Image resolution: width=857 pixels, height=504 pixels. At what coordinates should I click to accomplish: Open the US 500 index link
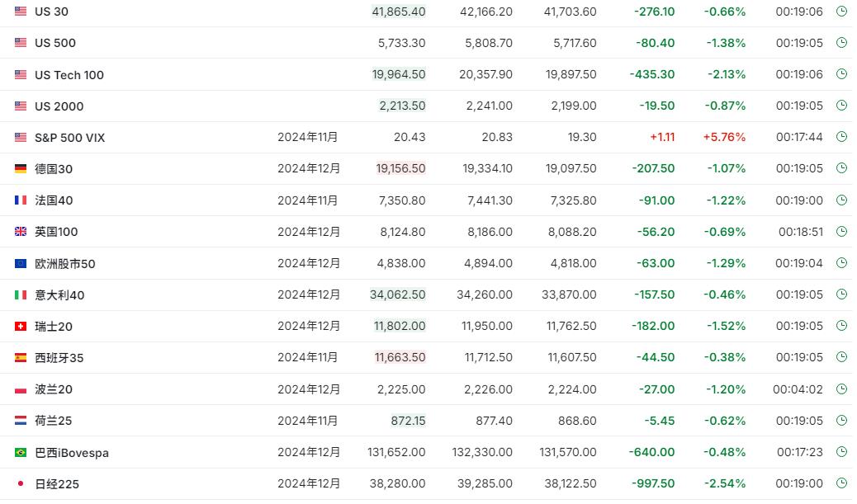pyautogui.click(x=55, y=43)
